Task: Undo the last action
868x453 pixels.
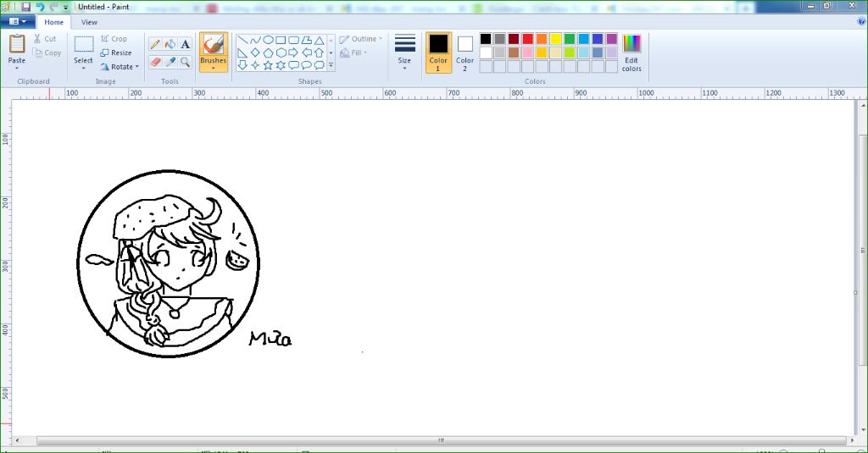Action: [x=40, y=7]
